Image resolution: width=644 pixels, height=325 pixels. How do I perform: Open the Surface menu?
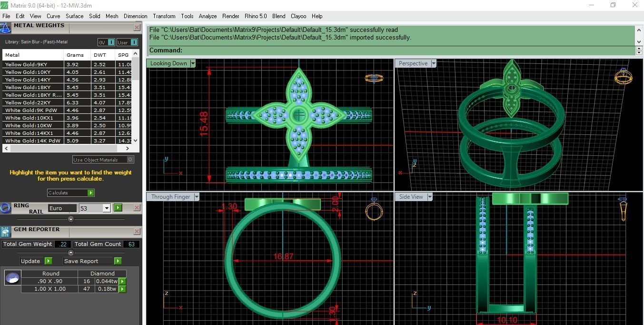[75, 16]
